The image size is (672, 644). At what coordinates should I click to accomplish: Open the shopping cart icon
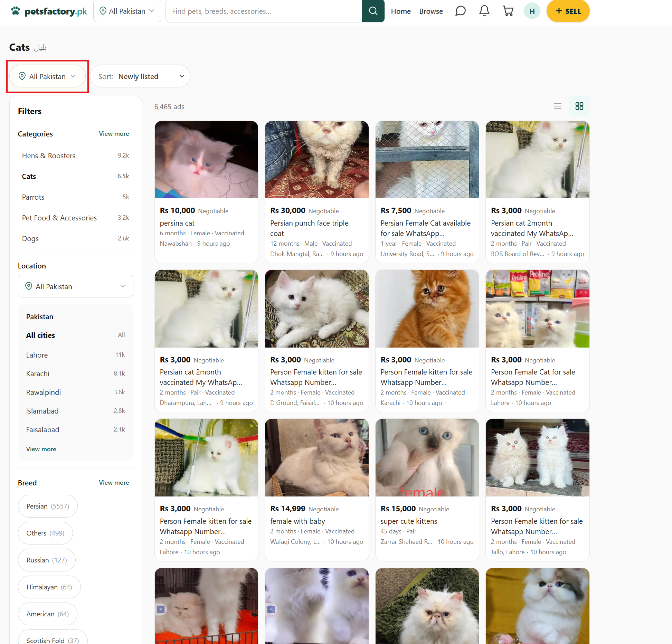coord(508,11)
